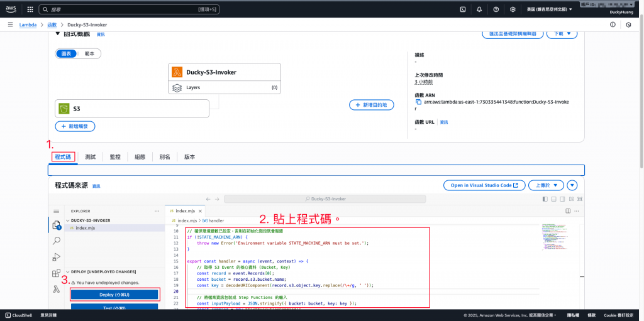The width and height of the screenshot is (644, 321).
Task: Open the customize layout icon
Action: [x=571, y=199]
